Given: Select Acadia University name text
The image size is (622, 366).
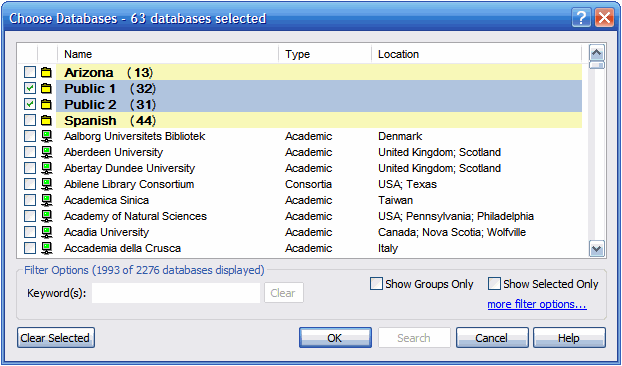Looking at the screenshot, I should tap(106, 232).
